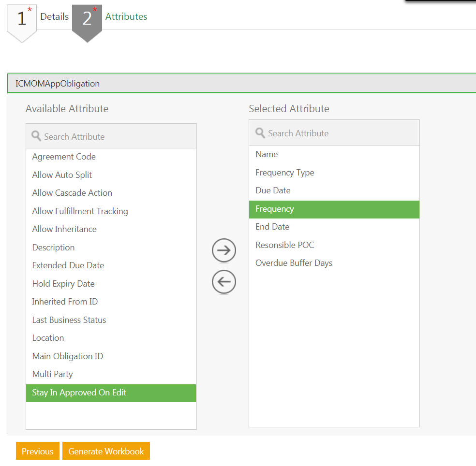Highlight Frequency in selected attributes
476x466 pixels.
click(275, 209)
